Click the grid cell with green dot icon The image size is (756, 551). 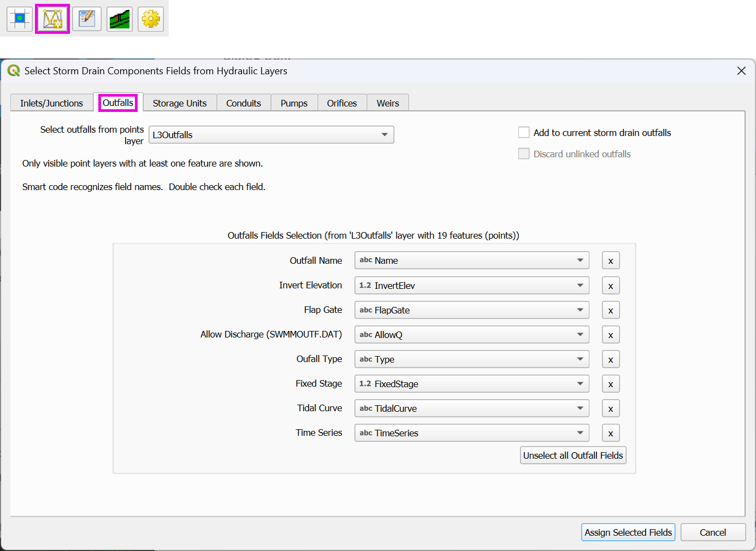pyautogui.click(x=20, y=19)
